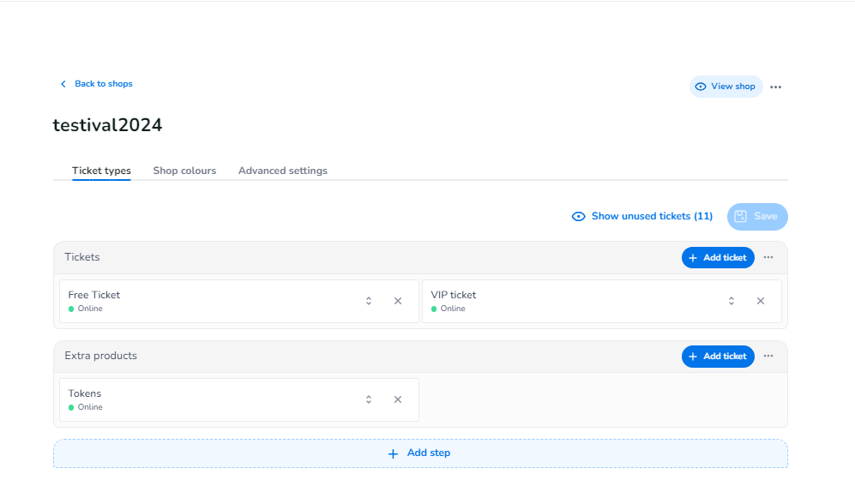Remove the Tokens product with its X icon
855x504 pixels.
(x=398, y=399)
